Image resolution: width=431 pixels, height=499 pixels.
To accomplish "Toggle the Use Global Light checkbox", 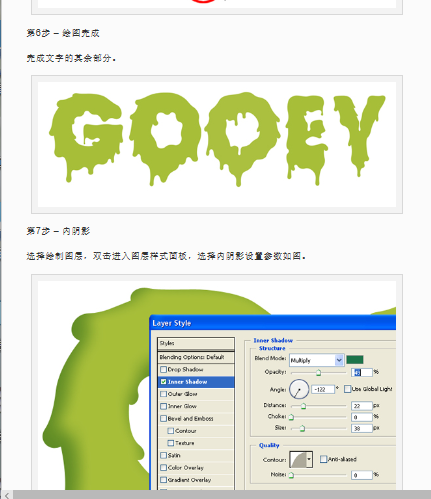I will 347,389.
